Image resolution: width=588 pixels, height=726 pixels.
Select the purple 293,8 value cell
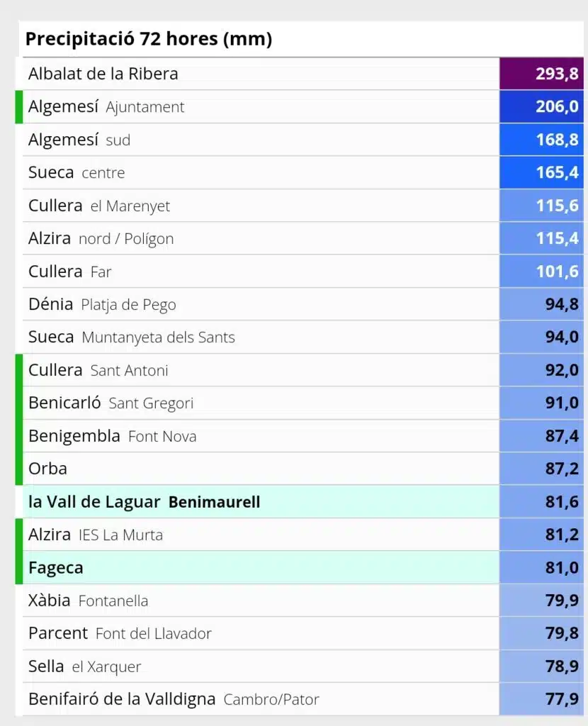(x=542, y=74)
